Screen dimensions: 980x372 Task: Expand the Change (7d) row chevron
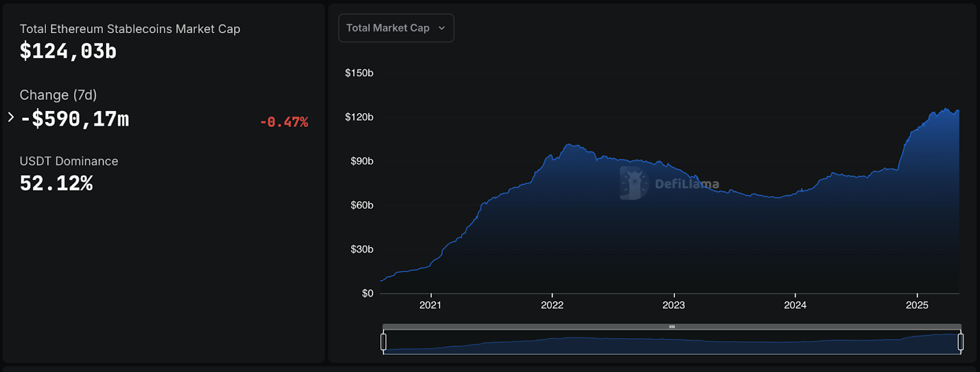10,117
